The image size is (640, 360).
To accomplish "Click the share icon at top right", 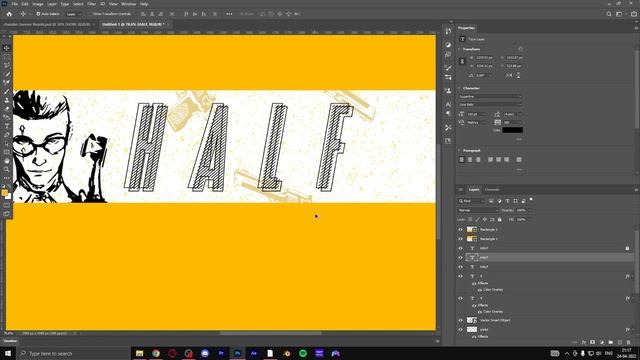I will point(634,14).
